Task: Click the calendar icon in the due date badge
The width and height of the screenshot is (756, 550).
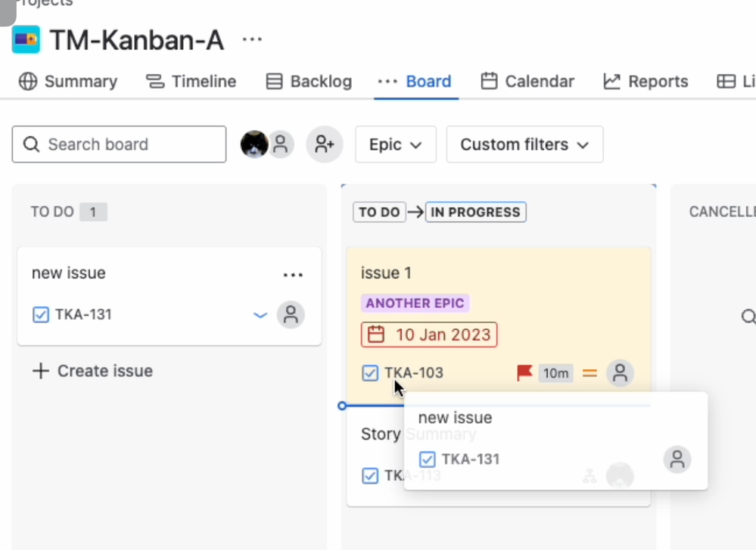Action: 376,334
